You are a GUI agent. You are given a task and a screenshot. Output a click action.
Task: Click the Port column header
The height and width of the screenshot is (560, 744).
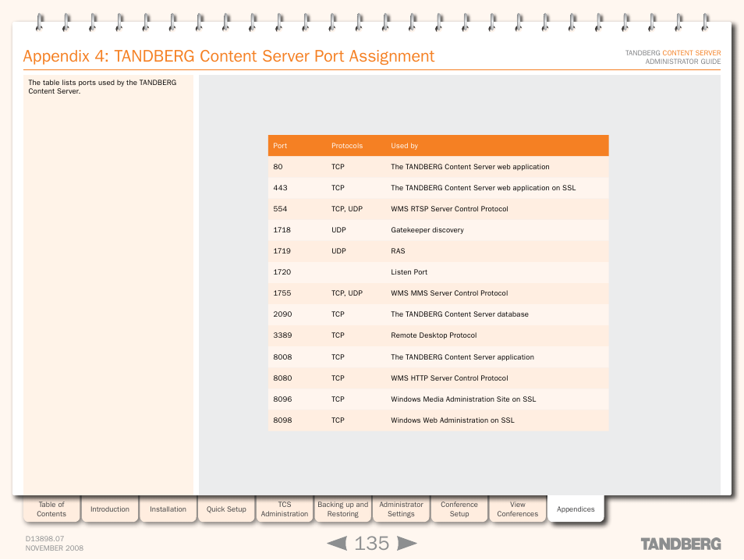tap(280, 146)
